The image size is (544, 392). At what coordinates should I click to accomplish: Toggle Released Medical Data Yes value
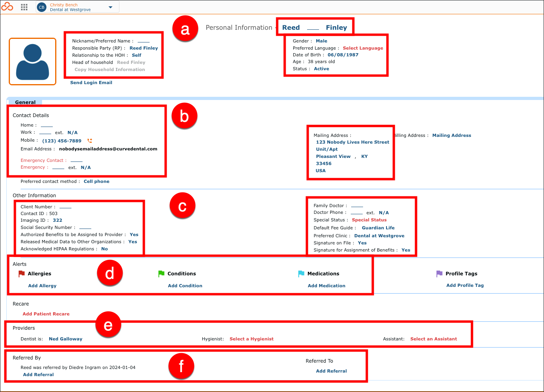(133, 242)
